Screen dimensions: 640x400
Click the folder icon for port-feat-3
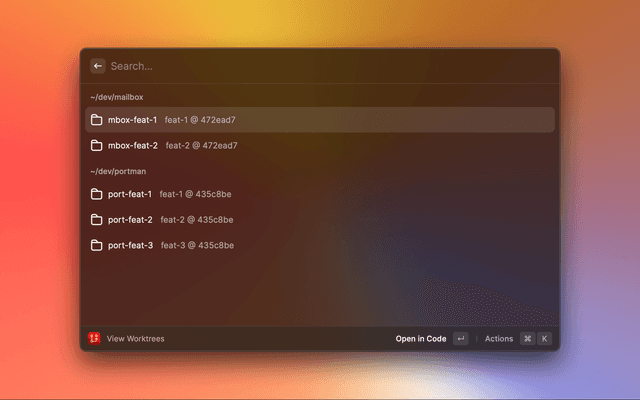tap(97, 245)
